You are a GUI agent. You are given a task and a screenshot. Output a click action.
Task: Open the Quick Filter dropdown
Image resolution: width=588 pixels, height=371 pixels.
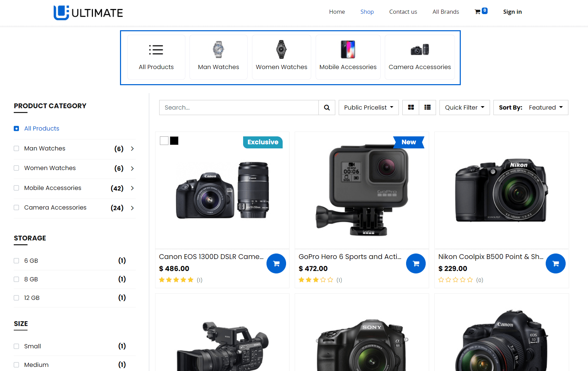pos(465,108)
